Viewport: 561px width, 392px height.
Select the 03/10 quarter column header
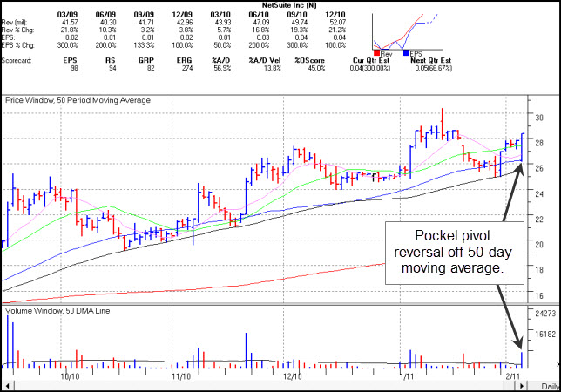click(x=220, y=14)
